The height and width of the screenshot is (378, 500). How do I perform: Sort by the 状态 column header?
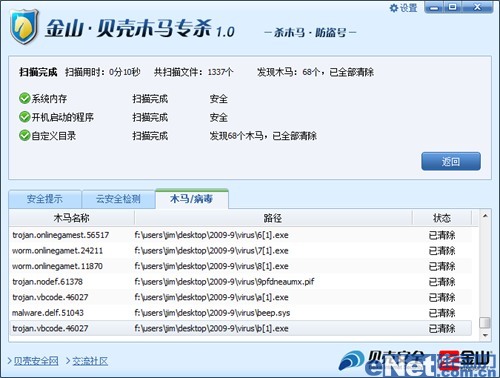click(442, 218)
